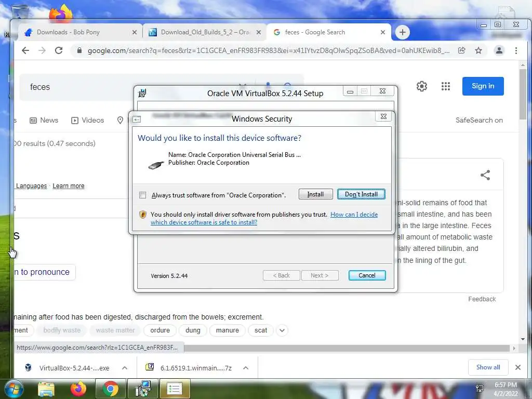Cancel the VirtualBox setup wizard
Image resolution: width=532 pixels, height=399 pixels.
(x=367, y=275)
